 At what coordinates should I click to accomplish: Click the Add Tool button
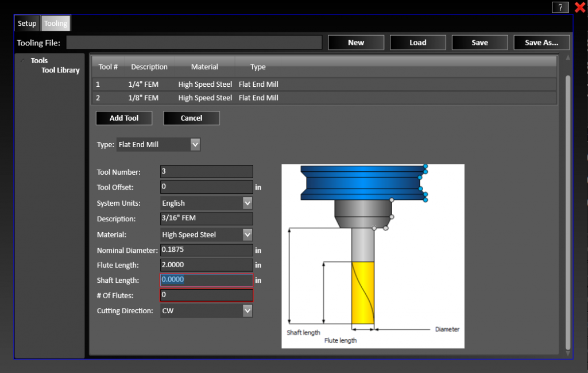(x=123, y=118)
